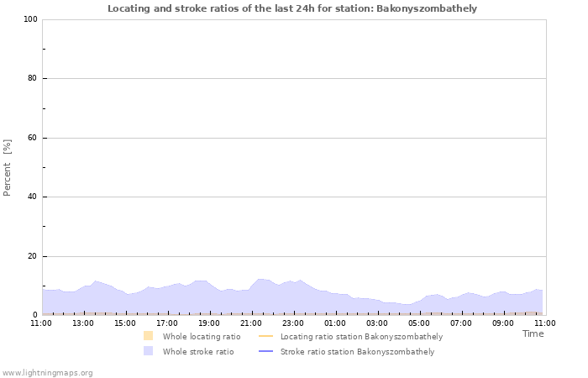Click the 09:00 time axis label
Image resolution: width=588 pixels, height=378 pixels.
click(x=503, y=323)
